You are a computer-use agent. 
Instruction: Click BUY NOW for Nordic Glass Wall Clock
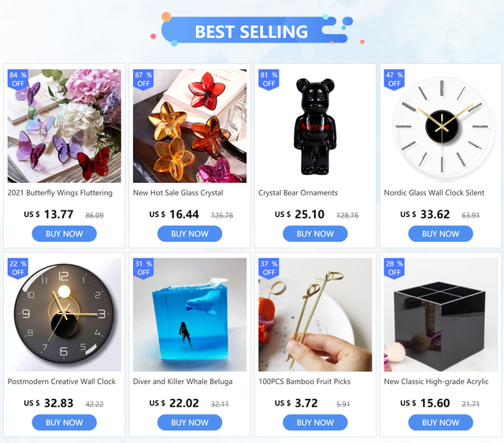point(440,234)
